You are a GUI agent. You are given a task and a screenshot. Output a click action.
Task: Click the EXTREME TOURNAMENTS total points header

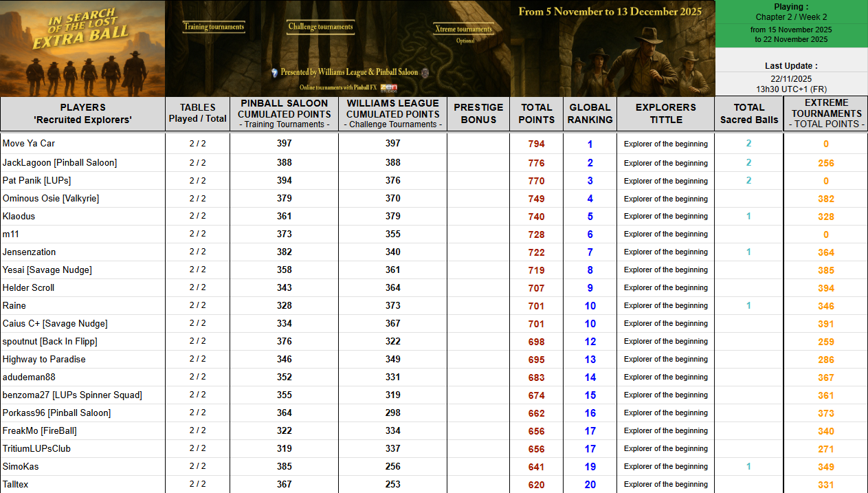tap(825, 113)
